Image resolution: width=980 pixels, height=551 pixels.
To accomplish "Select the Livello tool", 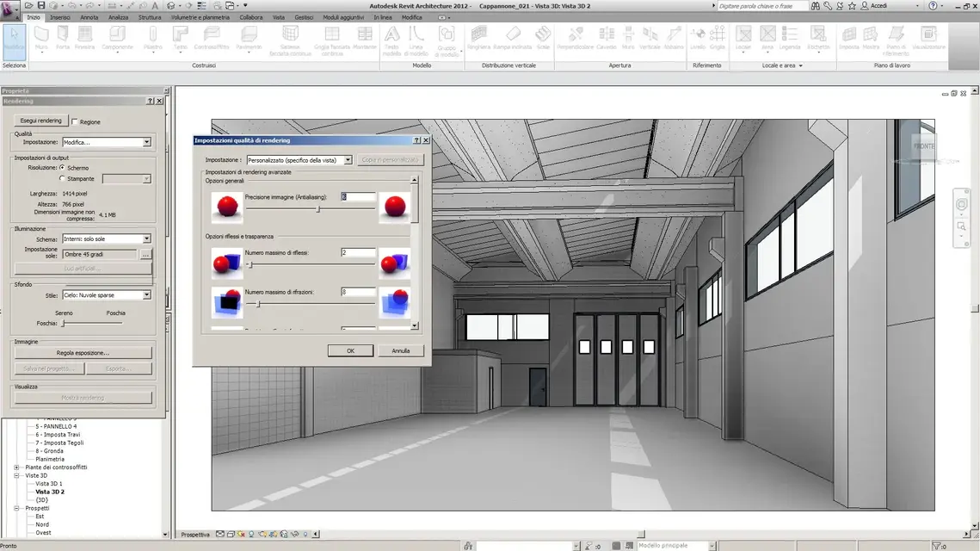I will 698,39.
